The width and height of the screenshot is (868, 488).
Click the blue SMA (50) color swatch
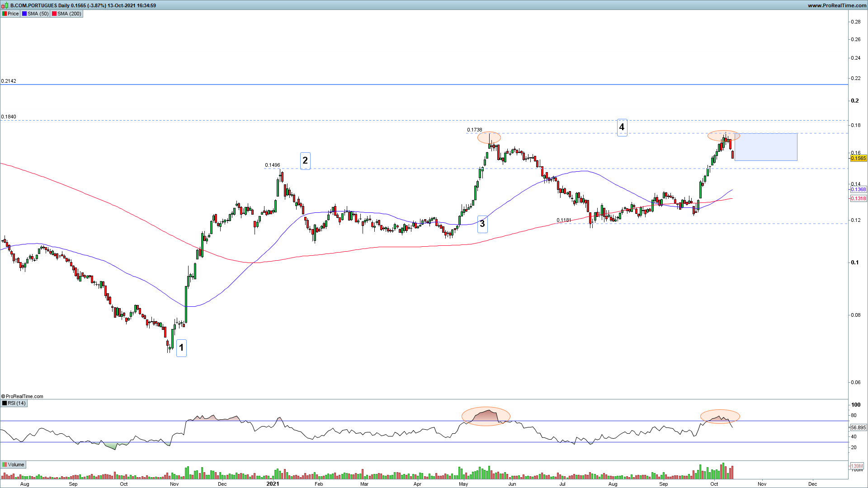point(24,14)
